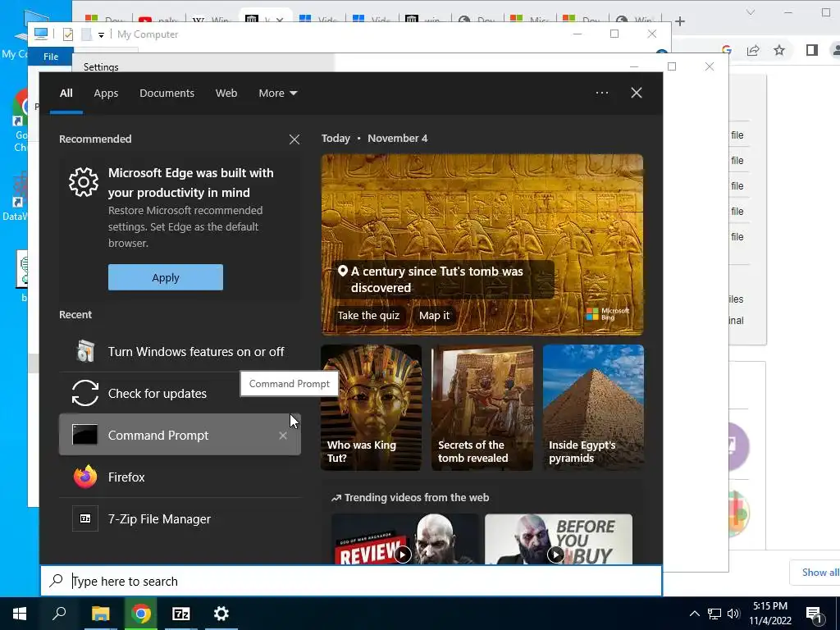The image size is (840, 630).
Task: Click properties checkmark icon in My Computer title bar
Action: click(68, 34)
